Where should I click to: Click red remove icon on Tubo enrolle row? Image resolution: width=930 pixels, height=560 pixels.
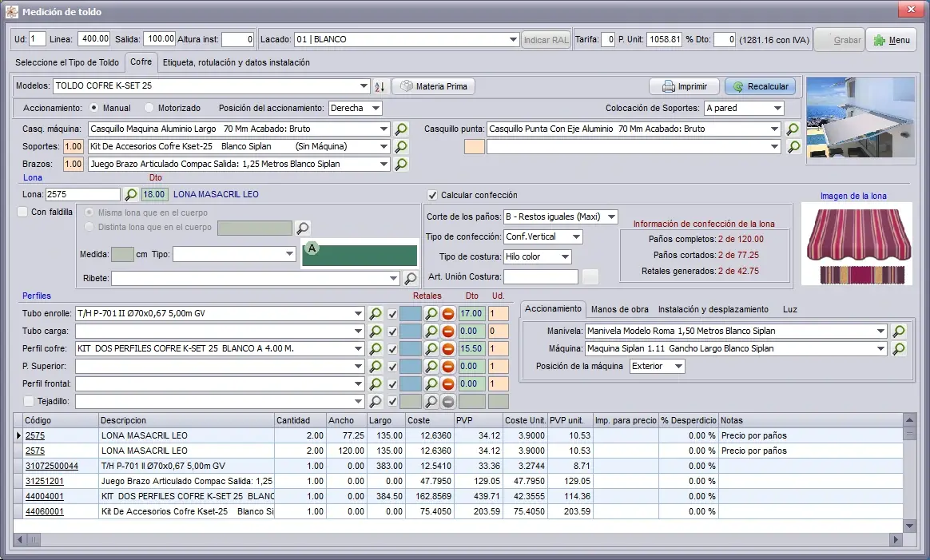448,314
